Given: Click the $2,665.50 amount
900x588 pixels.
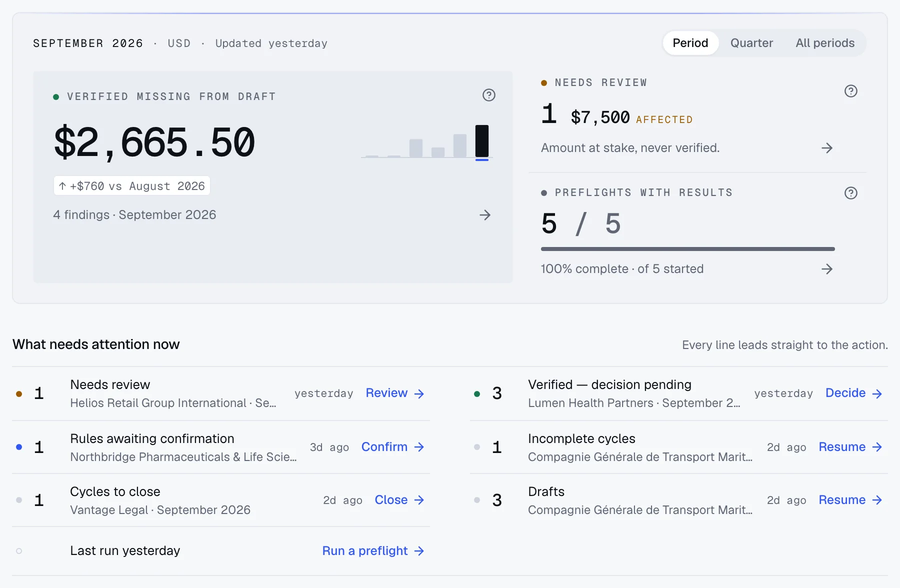Looking at the screenshot, I should [x=154, y=143].
